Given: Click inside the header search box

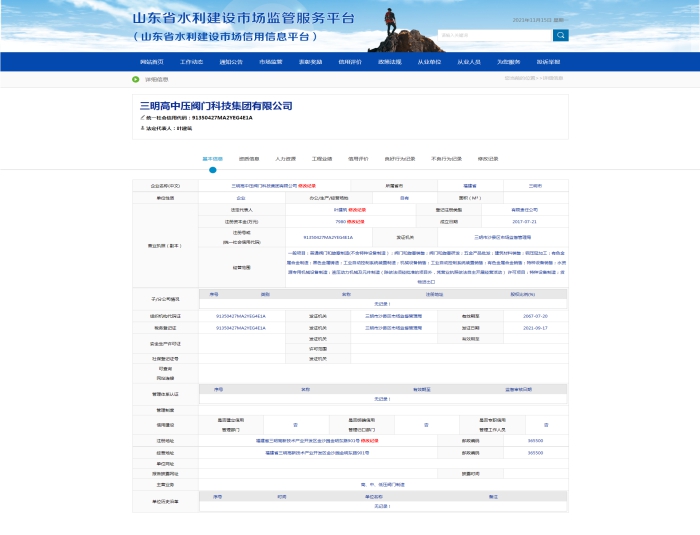Looking at the screenshot, I should 500,35.
